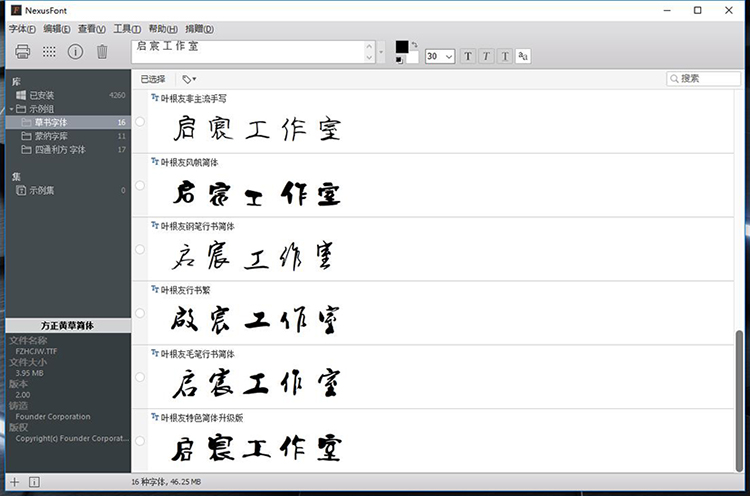Select 示例集 collection label
The height and width of the screenshot is (496, 750).
pyautogui.click(x=42, y=190)
